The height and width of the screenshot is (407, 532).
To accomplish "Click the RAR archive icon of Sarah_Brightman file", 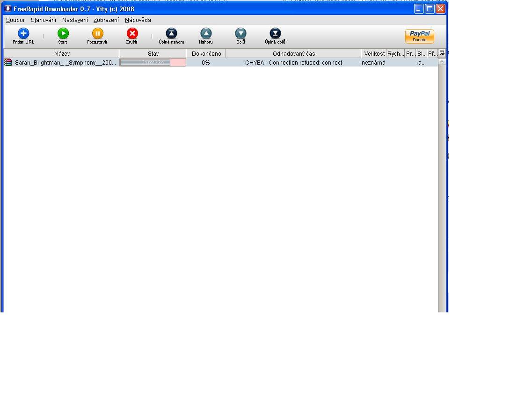I will (8, 62).
